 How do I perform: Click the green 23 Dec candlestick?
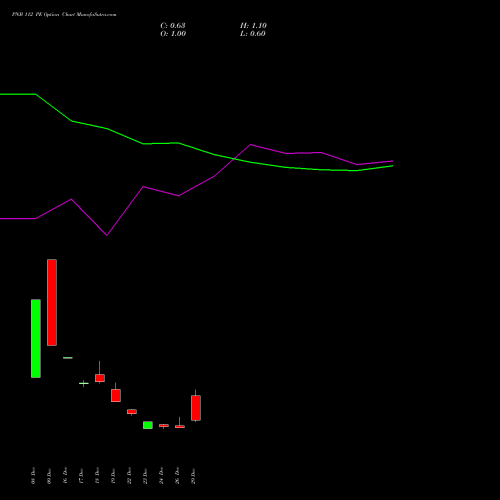(148, 425)
